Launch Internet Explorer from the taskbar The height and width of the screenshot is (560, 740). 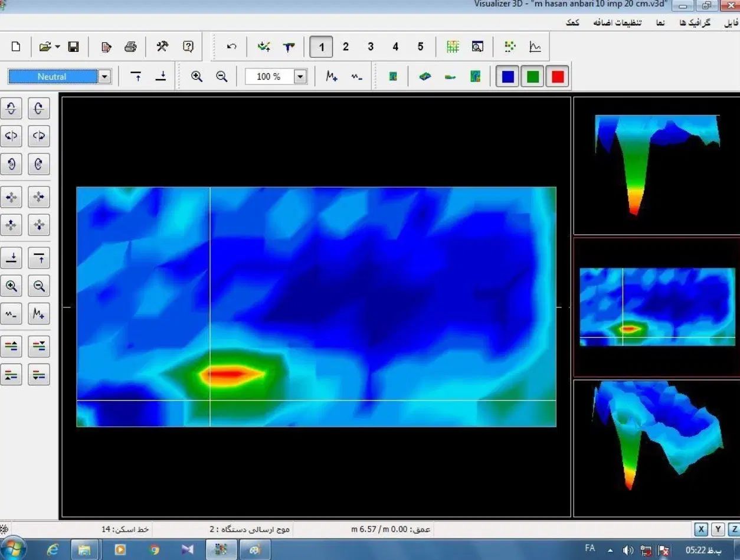(53, 550)
